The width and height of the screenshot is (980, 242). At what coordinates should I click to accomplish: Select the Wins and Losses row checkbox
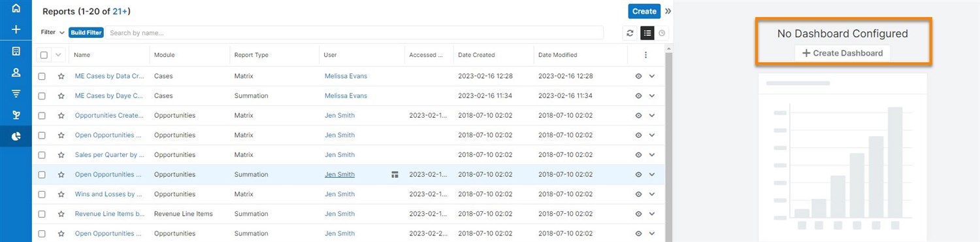[x=42, y=194]
